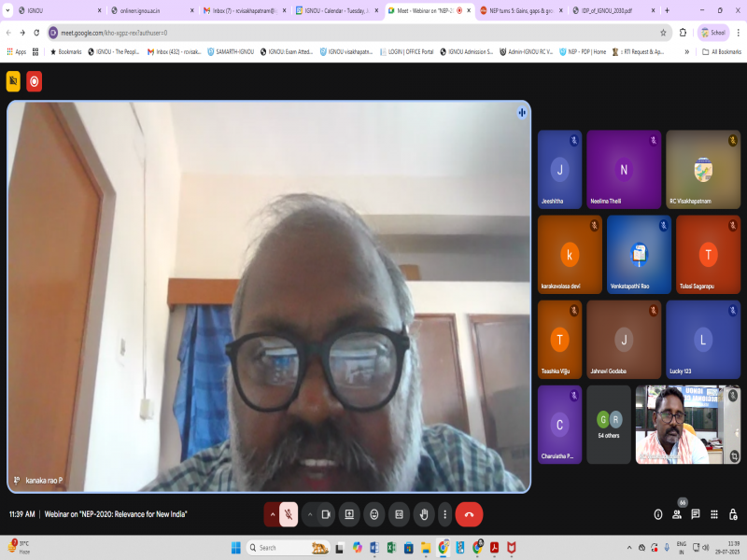Open Word from the taskbar

point(374,548)
